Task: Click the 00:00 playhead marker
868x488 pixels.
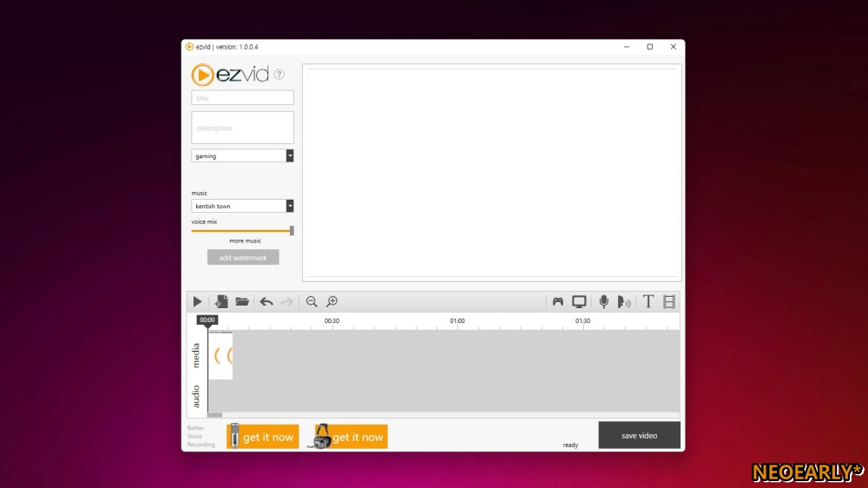Action: 207,320
